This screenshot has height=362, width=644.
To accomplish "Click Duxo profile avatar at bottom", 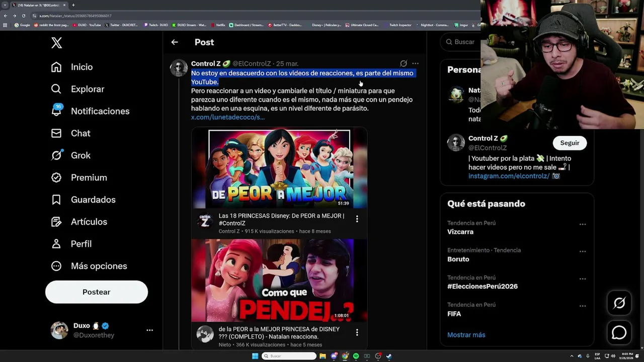I will [59, 330].
